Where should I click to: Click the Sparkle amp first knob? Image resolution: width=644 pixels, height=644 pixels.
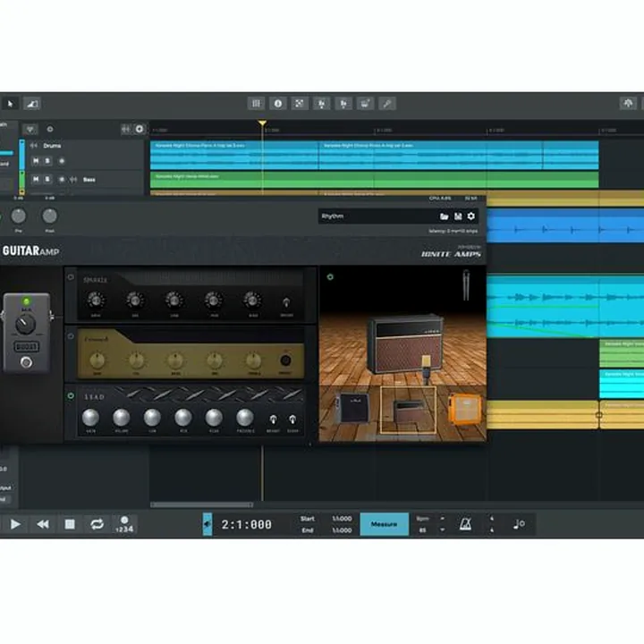[x=96, y=301]
